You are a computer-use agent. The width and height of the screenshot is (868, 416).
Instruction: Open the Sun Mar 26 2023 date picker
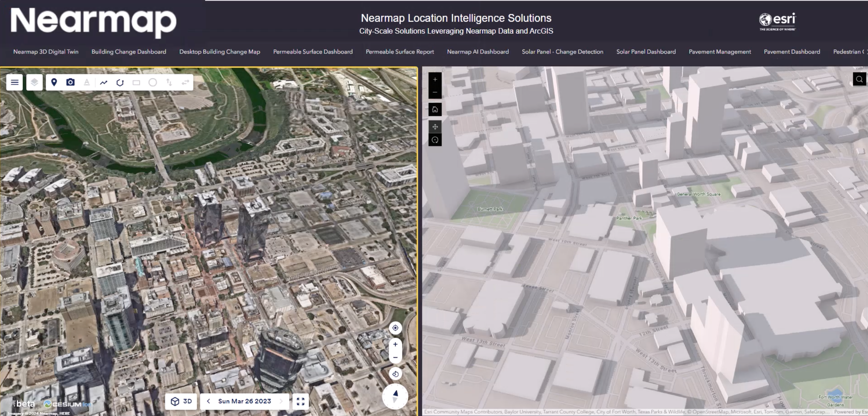point(244,401)
